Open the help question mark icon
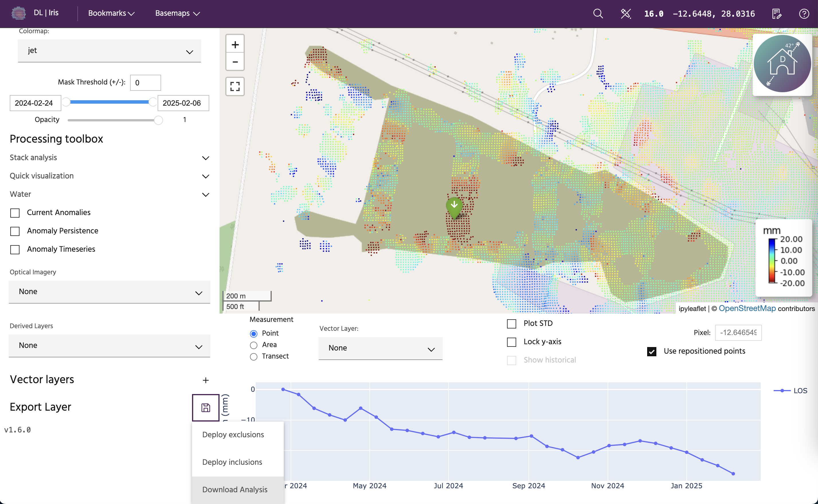 (804, 14)
